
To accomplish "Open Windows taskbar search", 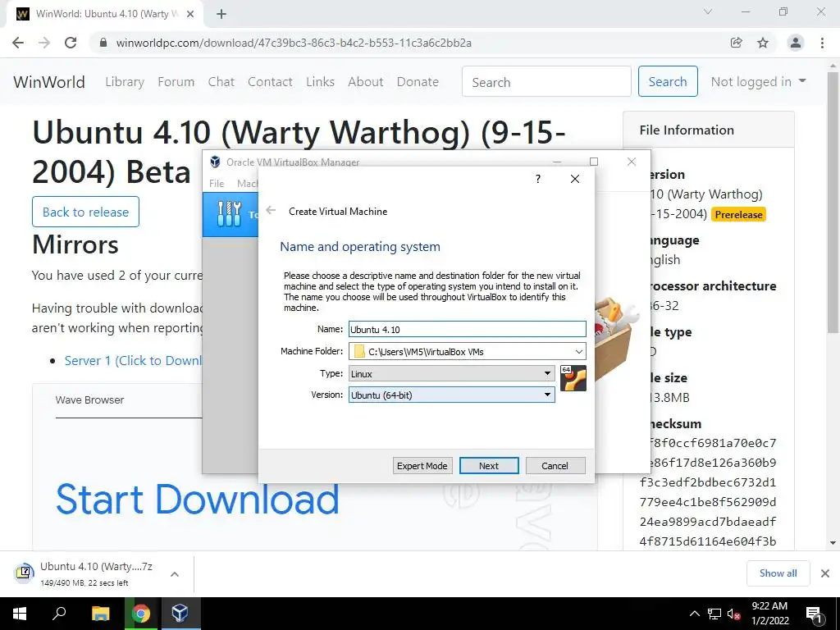I will (59, 614).
